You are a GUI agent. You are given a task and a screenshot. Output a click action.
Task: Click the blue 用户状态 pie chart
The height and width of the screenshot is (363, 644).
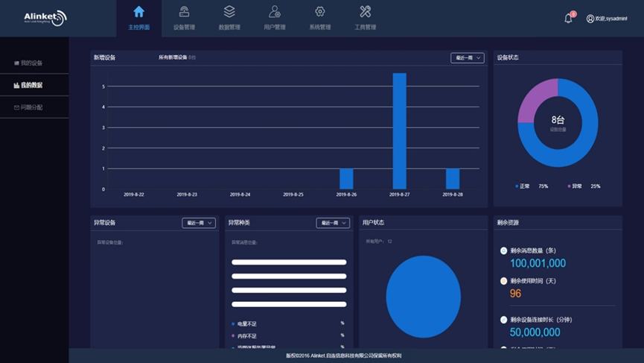(x=423, y=297)
